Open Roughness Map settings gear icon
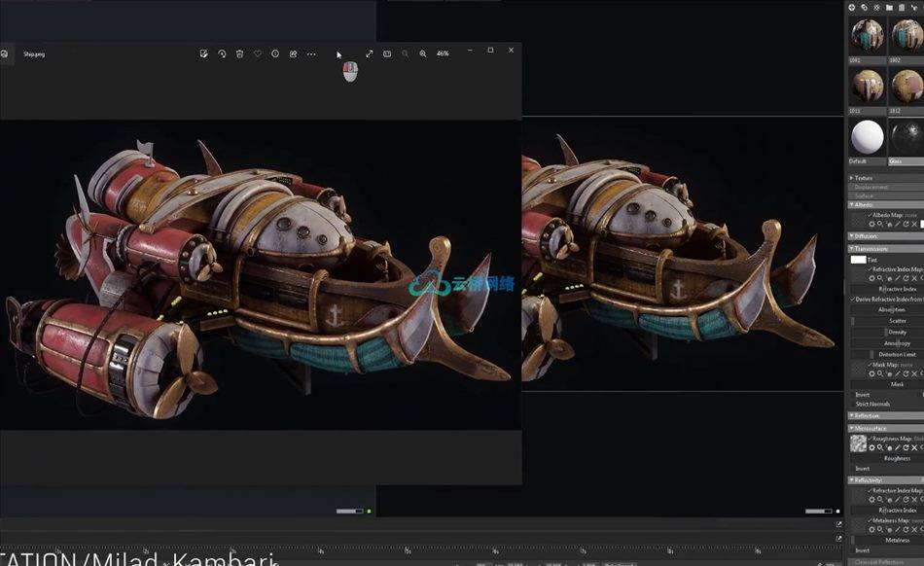This screenshot has width=924, height=566. tap(871, 448)
